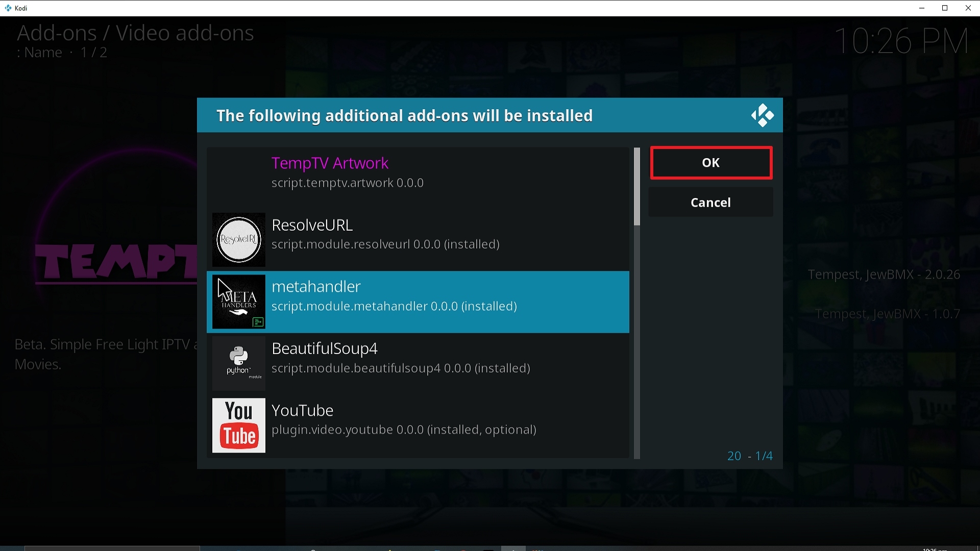Select the YouTube add-on title
Viewport: 980px width, 551px height.
coord(302,411)
